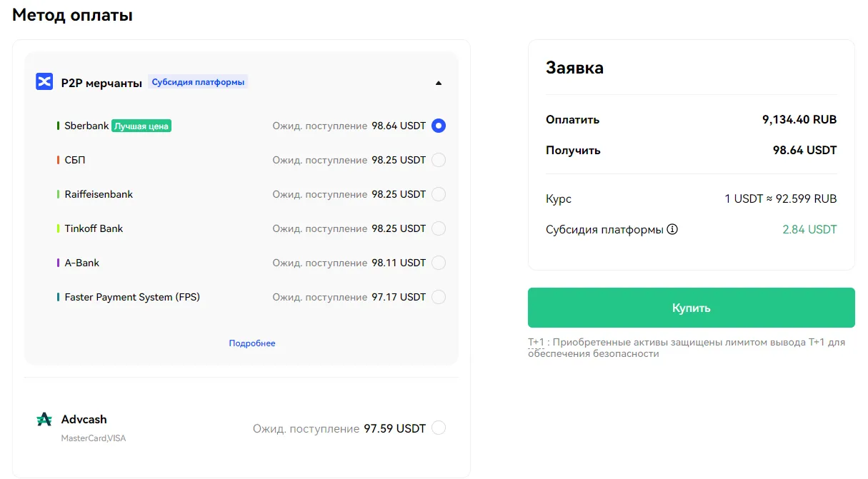Select A-Bank payment option
The height and width of the screenshot is (479, 868).
[x=438, y=262]
